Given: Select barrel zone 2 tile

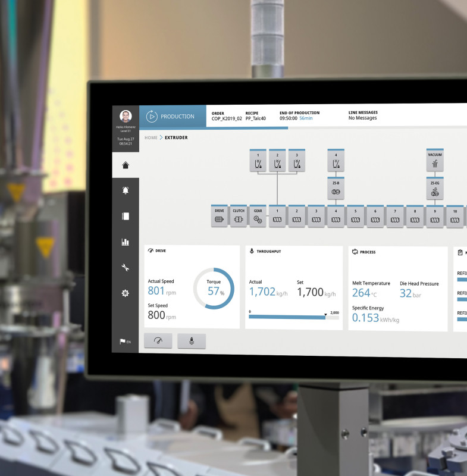Looking at the screenshot, I should click(x=297, y=217).
